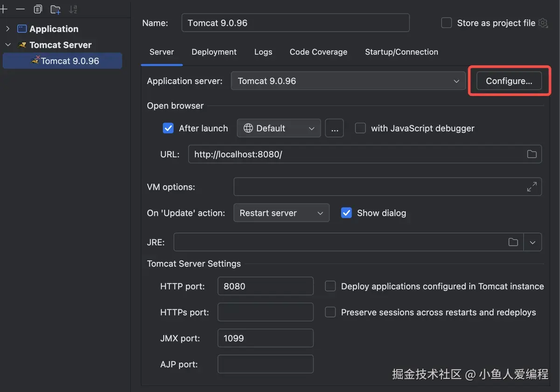
Task: Uncheck After launch option
Action: point(168,128)
